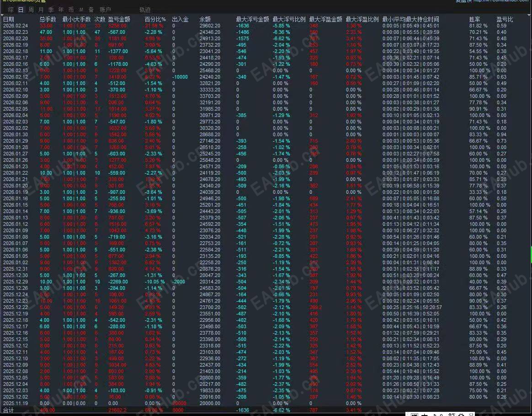The image size is (532, 416).
Task: Click the balance value 29602.20
Action: coord(210,26)
